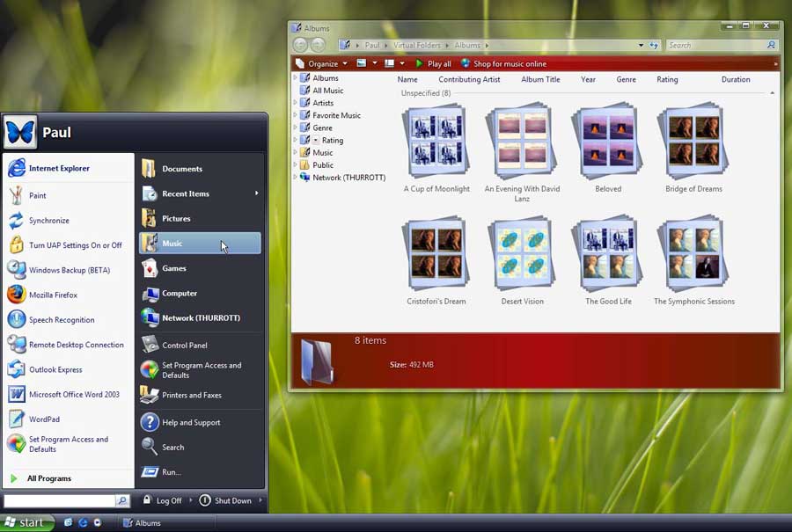The width and height of the screenshot is (792, 532).
Task: Open Control Panel in Start menu
Action: click(x=184, y=346)
